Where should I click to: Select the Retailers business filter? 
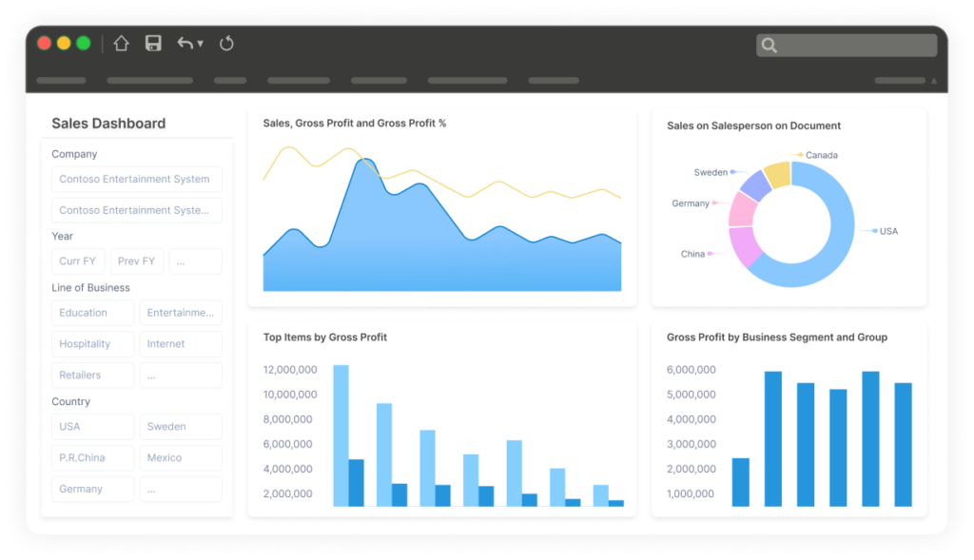click(x=92, y=375)
